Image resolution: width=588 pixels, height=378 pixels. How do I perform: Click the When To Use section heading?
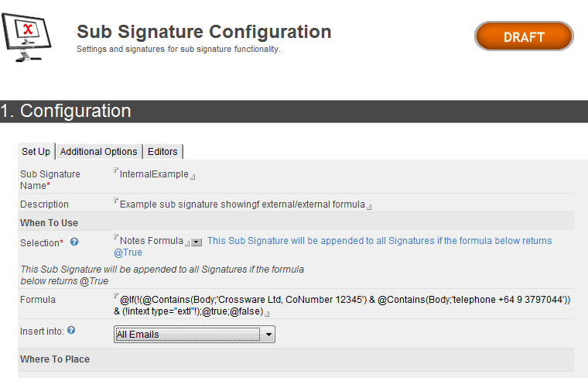tap(49, 223)
